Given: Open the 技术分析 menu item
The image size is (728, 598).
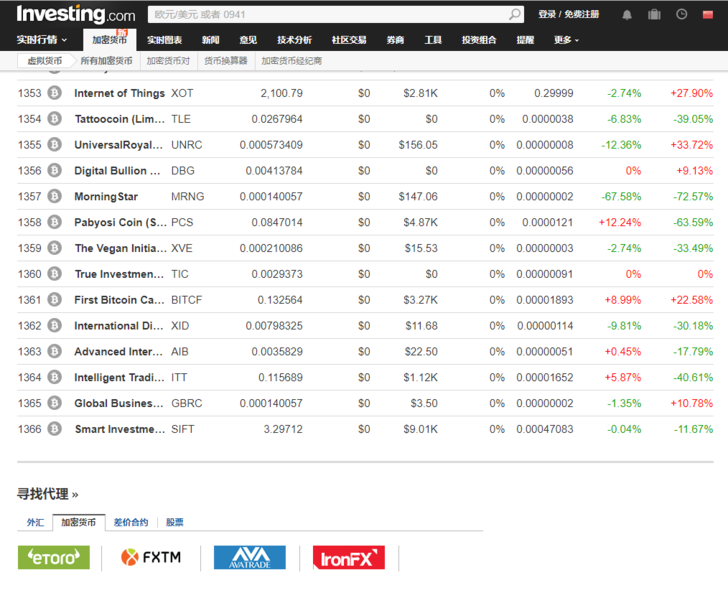Looking at the screenshot, I should 294,40.
